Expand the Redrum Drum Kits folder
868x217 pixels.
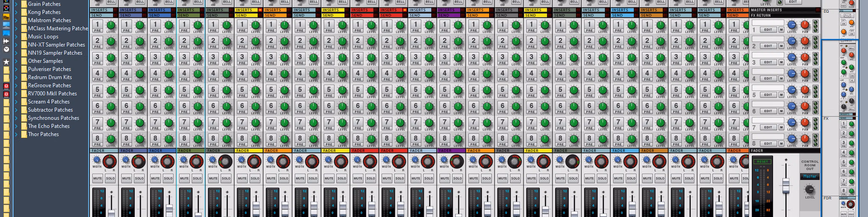coord(17,78)
